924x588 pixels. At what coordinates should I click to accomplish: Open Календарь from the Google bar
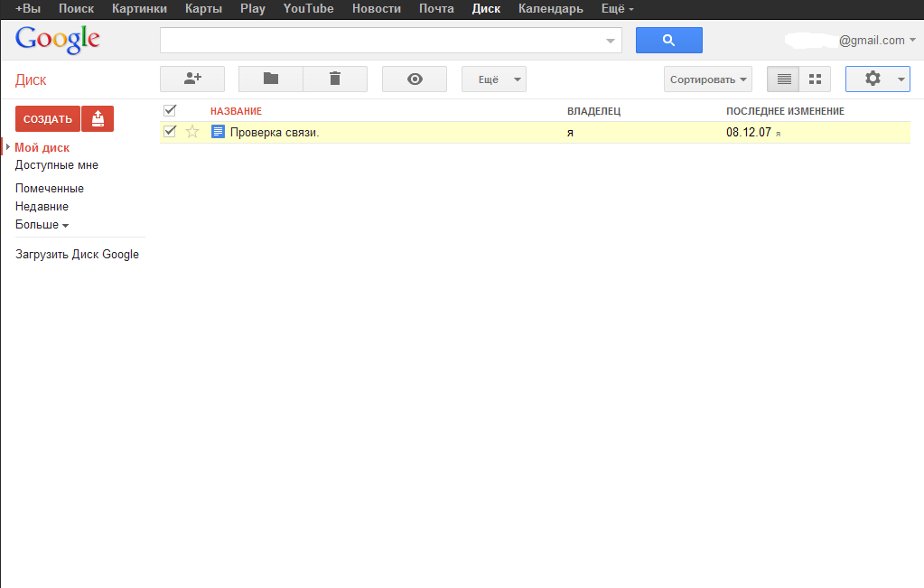[551, 8]
